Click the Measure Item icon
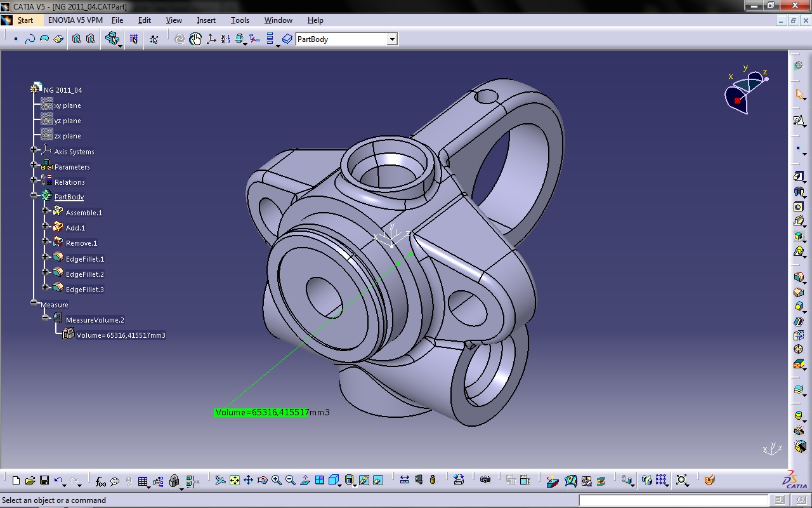812x508 pixels. click(419, 481)
